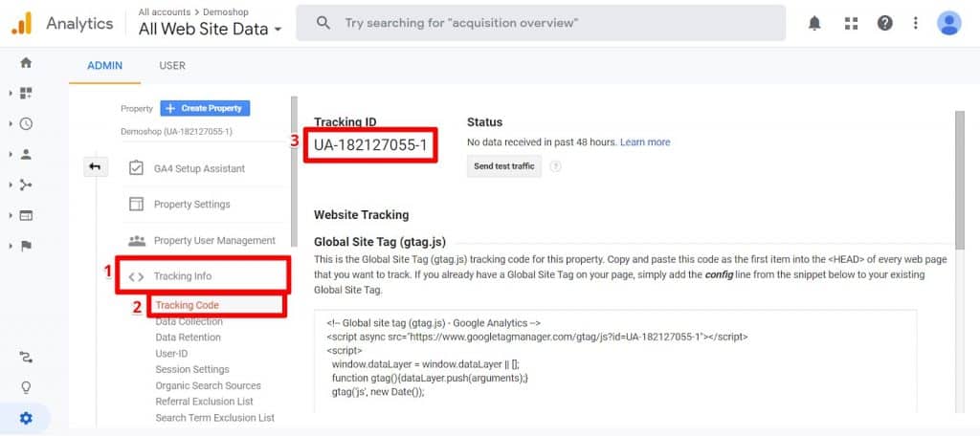Click the All accounts breadcrumb link
Viewport: 980px width, 436px height.
click(x=165, y=11)
